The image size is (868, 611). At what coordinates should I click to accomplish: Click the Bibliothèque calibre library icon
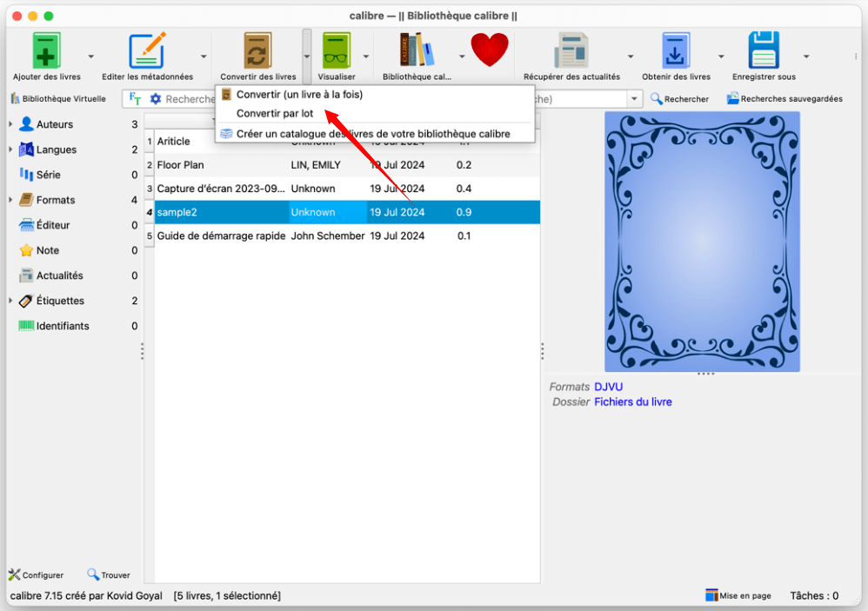417,51
